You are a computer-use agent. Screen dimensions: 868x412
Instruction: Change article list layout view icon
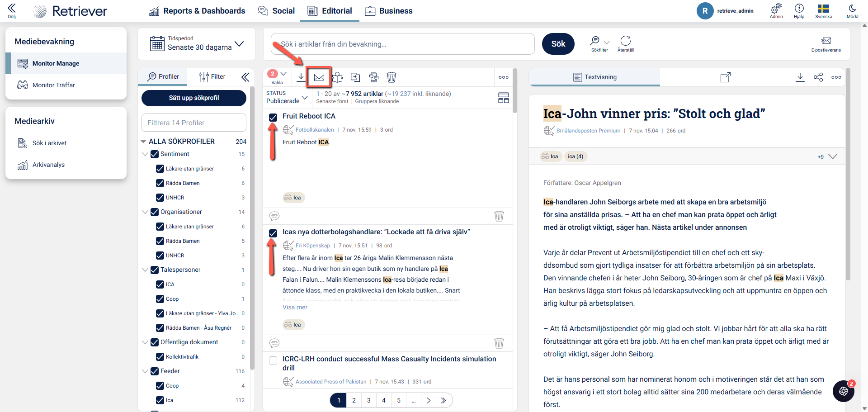tap(504, 98)
